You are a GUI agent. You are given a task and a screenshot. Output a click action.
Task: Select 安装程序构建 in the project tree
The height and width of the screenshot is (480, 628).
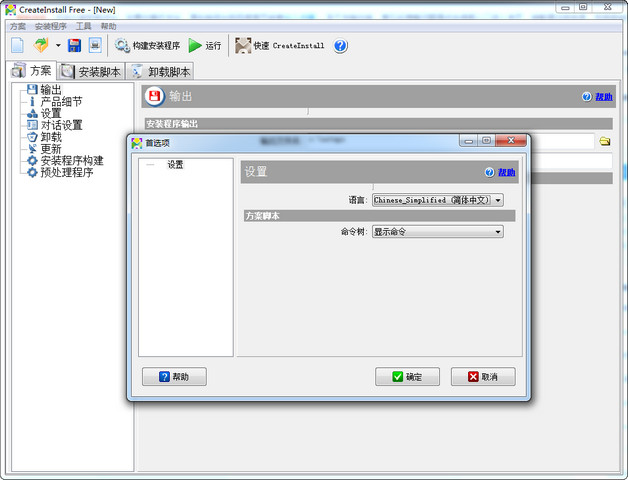[72, 161]
